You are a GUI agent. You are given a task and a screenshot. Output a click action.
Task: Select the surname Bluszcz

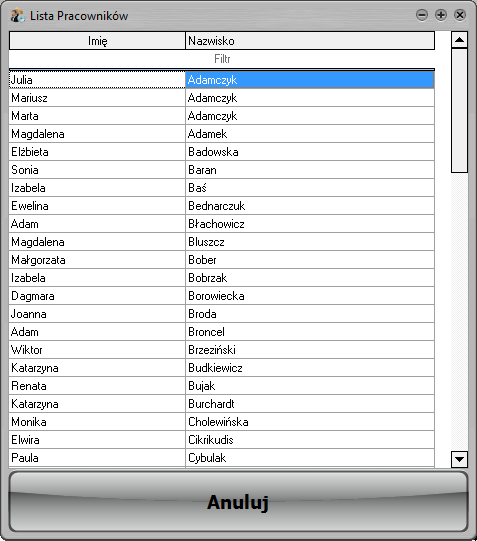point(310,242)
